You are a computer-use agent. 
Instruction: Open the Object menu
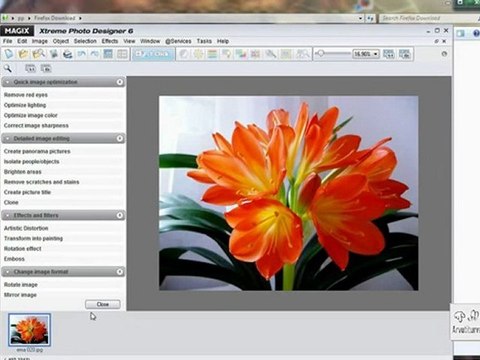(61, 41)
